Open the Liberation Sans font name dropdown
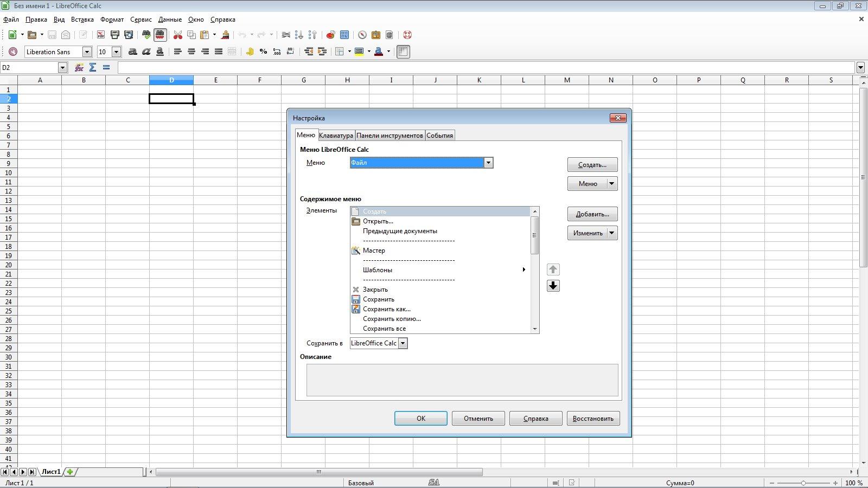 [87, 52]
